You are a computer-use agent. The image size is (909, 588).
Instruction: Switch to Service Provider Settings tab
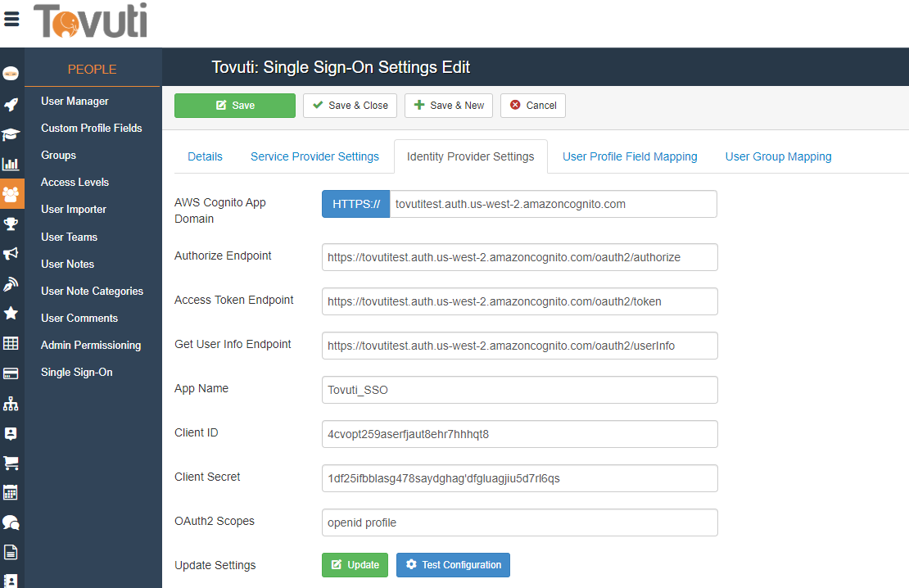coord(314,156)
